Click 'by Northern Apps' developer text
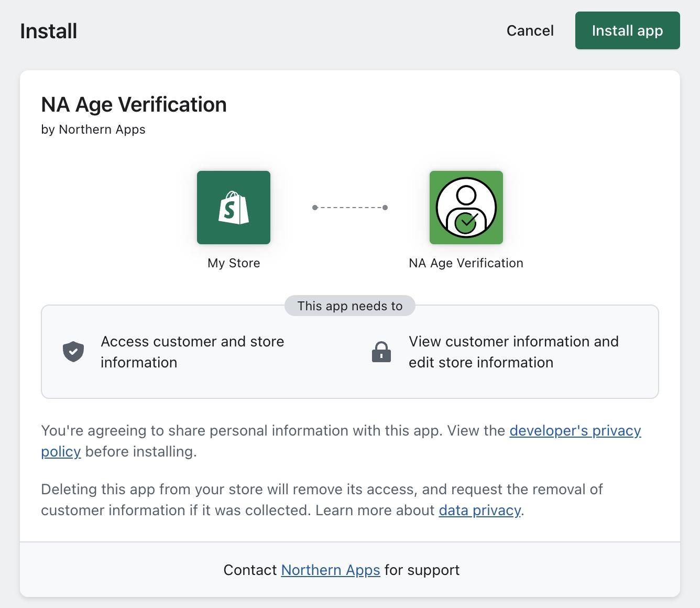This screenshot has height=608, width=700. coord(93,129)
